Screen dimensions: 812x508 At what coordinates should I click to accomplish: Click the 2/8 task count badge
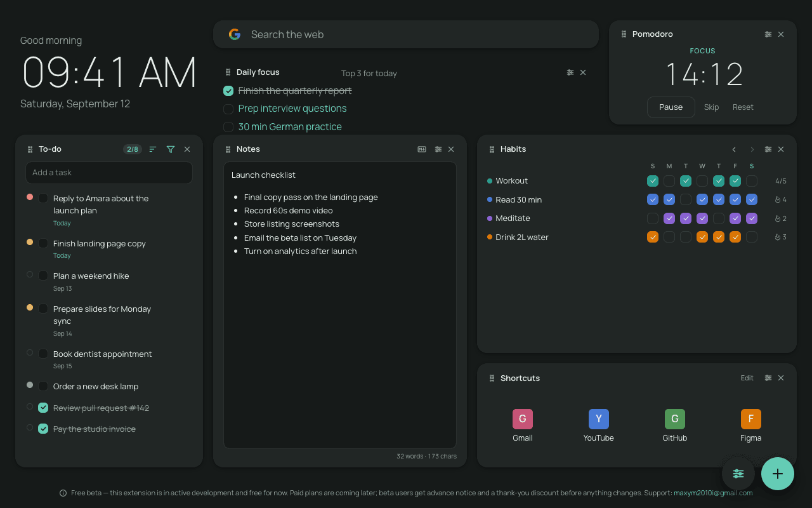point(133,149)
